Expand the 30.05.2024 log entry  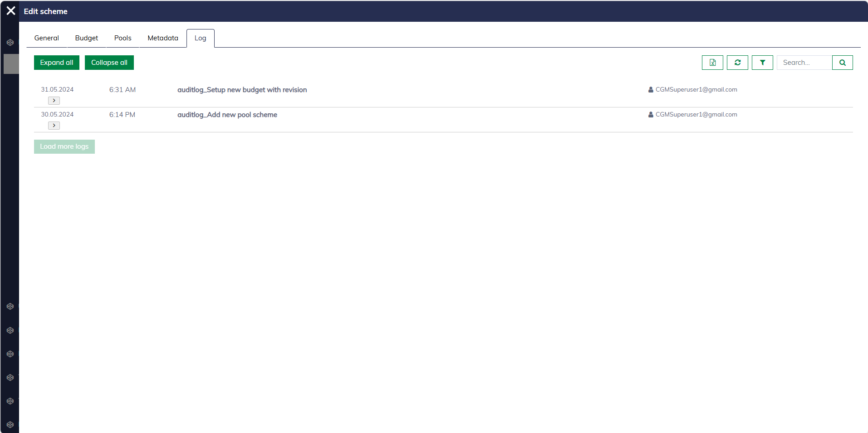tap(54, 126)
